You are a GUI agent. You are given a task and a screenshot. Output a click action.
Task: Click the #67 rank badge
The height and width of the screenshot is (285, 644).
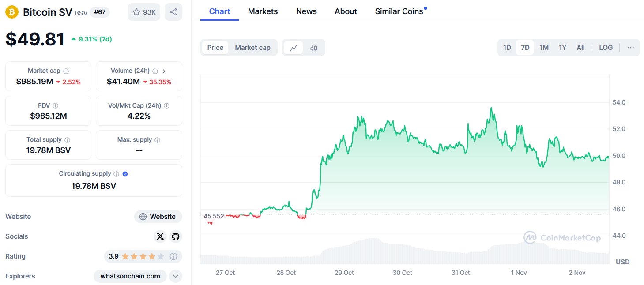[x=100, y=12]
